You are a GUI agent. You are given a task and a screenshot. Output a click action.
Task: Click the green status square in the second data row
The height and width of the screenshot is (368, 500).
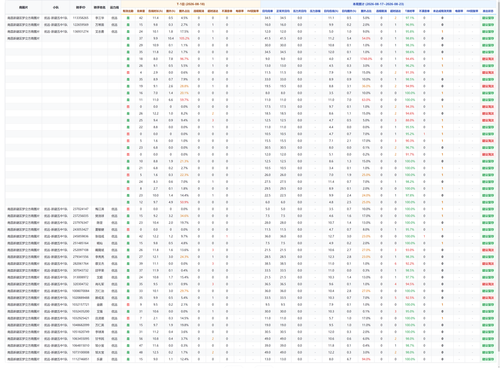(x=128, y=25)
